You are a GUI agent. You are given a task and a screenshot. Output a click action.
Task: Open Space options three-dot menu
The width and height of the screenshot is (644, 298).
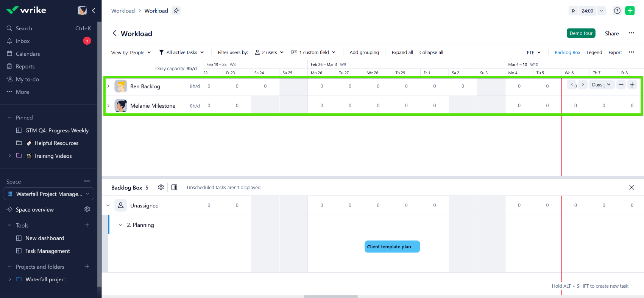(87, 181)
